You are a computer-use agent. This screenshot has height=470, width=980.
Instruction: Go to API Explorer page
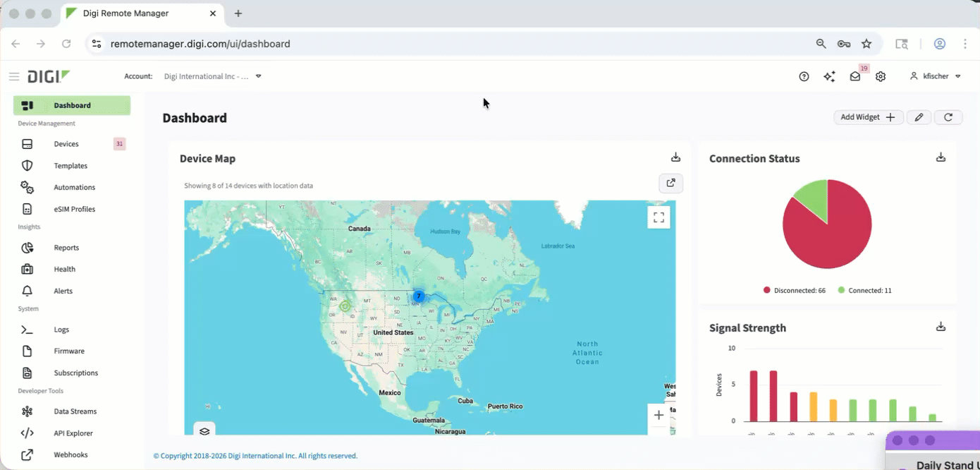(73, 433)
